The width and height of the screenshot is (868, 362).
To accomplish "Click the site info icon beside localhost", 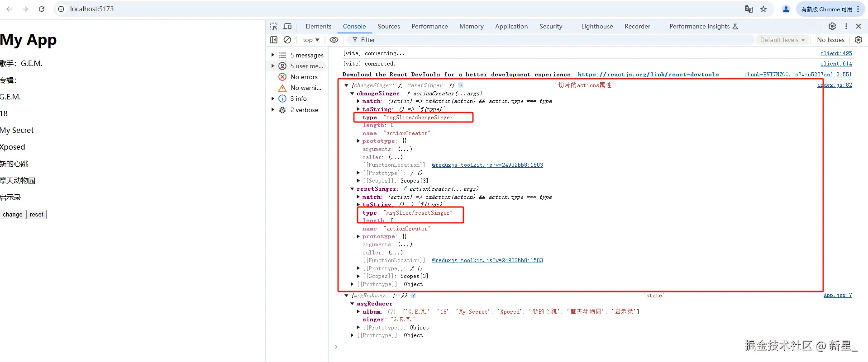I will click(61, 9).
